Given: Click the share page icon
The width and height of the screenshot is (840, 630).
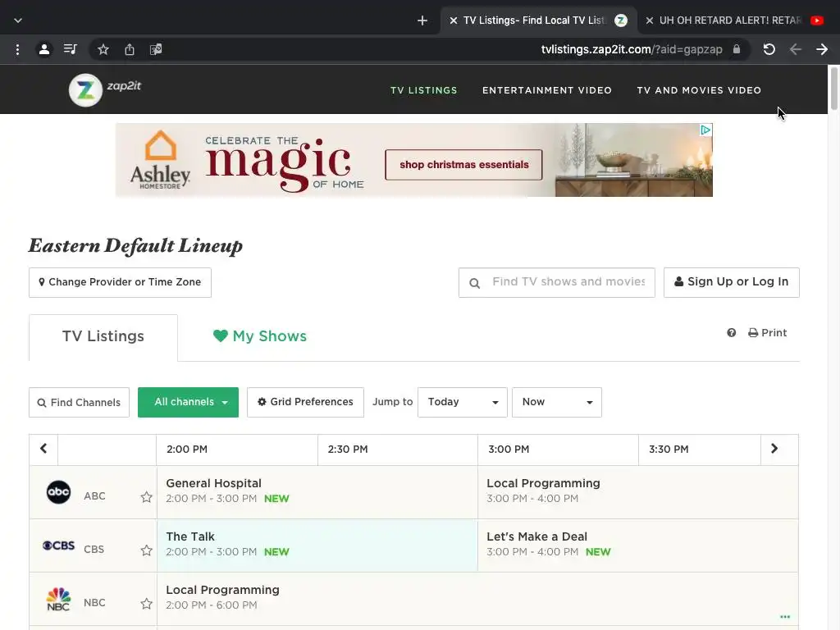Looking at the screenshot, I should pos(130,50).
